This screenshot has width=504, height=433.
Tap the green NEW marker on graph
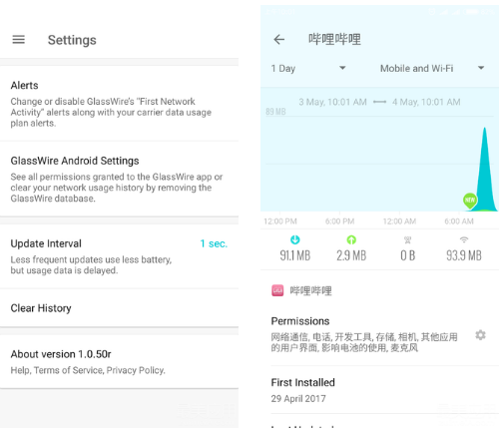(x=470, y=201)
